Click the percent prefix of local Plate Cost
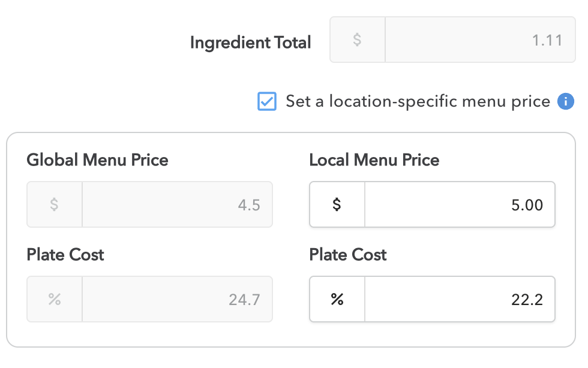 click(337, 299)
